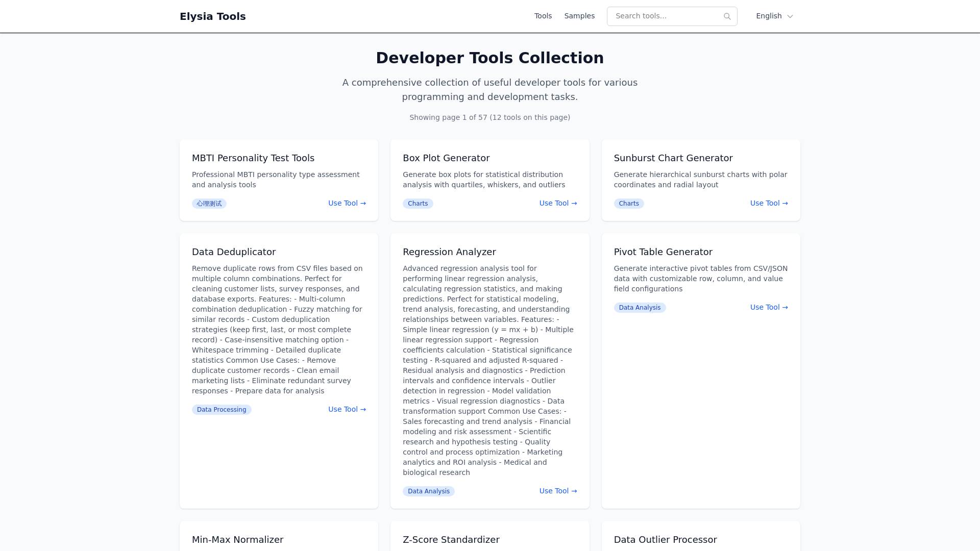
Task: Focus the Search tools input field
Action: click(x=672, y=16)
